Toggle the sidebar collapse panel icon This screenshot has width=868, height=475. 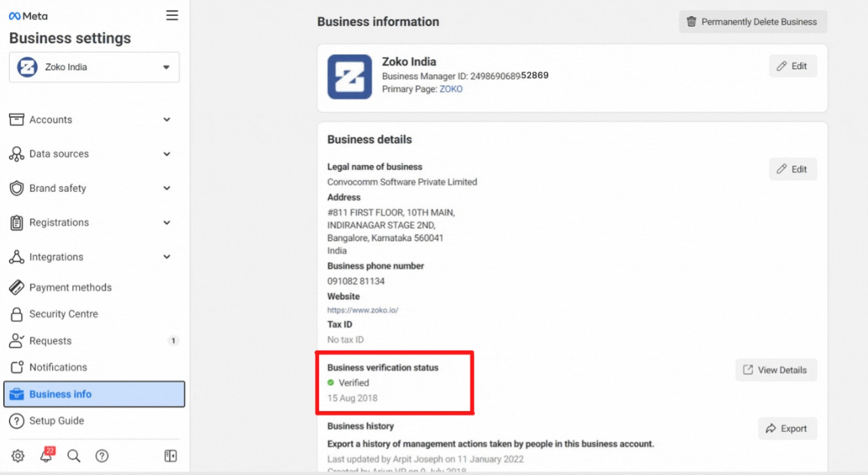tap(170, 456)
